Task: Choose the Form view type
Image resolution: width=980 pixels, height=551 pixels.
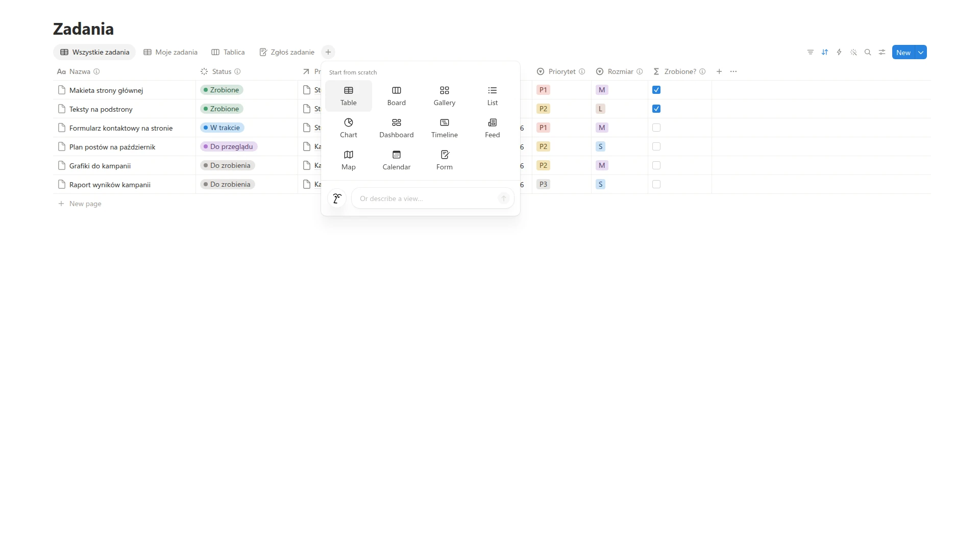Action: [445, 160]
